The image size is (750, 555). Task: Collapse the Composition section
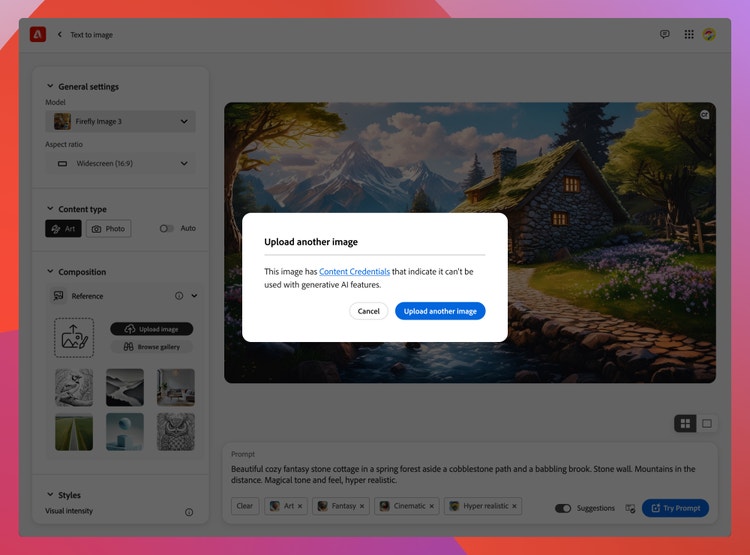pyautogui.click(x=50, y=271)
